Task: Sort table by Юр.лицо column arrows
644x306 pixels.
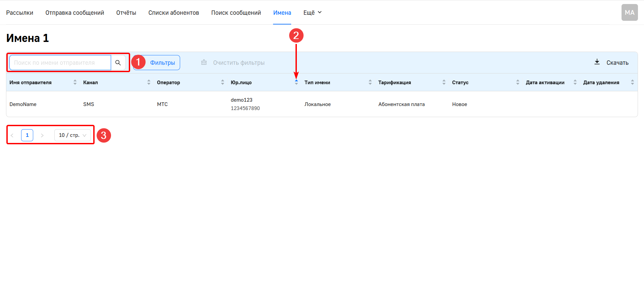Action: pyautogui.click(x=296, y=83)
